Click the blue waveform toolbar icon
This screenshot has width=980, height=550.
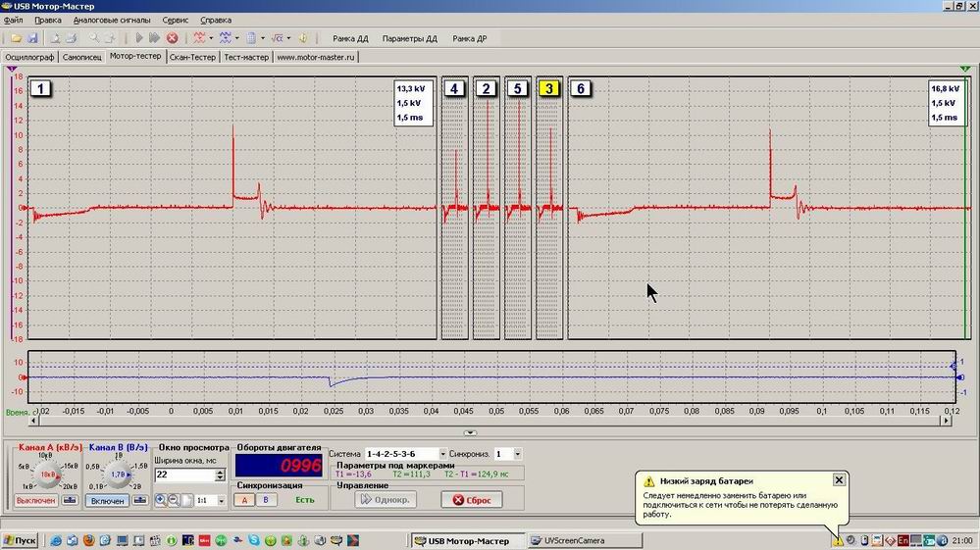(226, 38)
